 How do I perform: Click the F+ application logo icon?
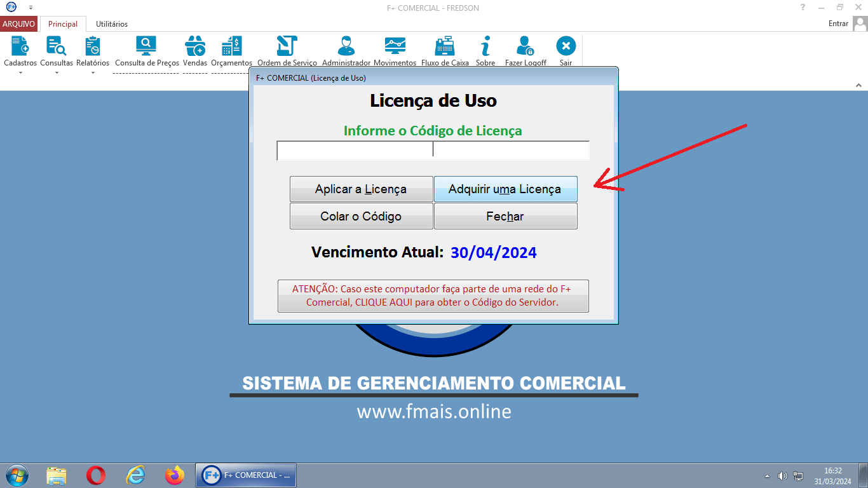click(x=11, y=8)
